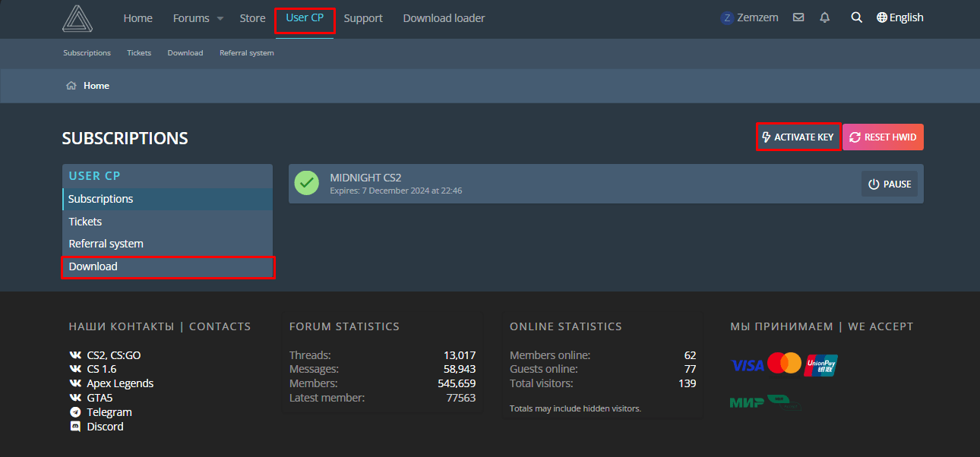Open the Support nav item
The width and height of the screenshot is (980, 457).
click(x=363, y=17)
